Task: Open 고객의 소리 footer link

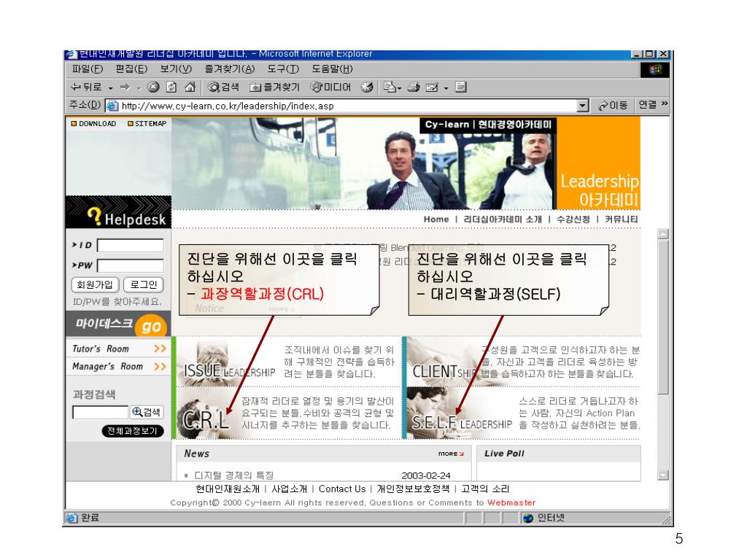Action: [x=485, y=489]
